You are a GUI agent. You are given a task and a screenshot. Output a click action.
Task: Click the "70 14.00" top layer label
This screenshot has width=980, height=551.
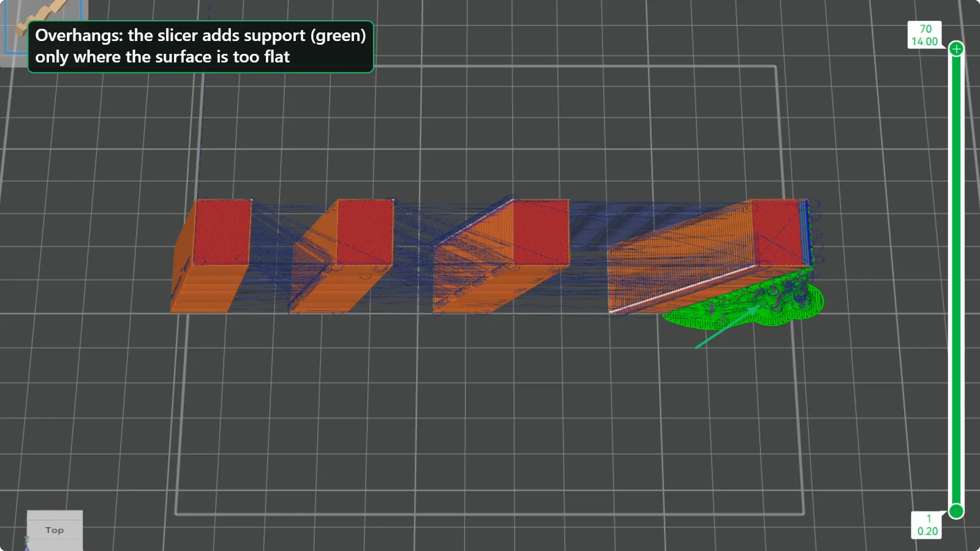[x=924, y=35]
